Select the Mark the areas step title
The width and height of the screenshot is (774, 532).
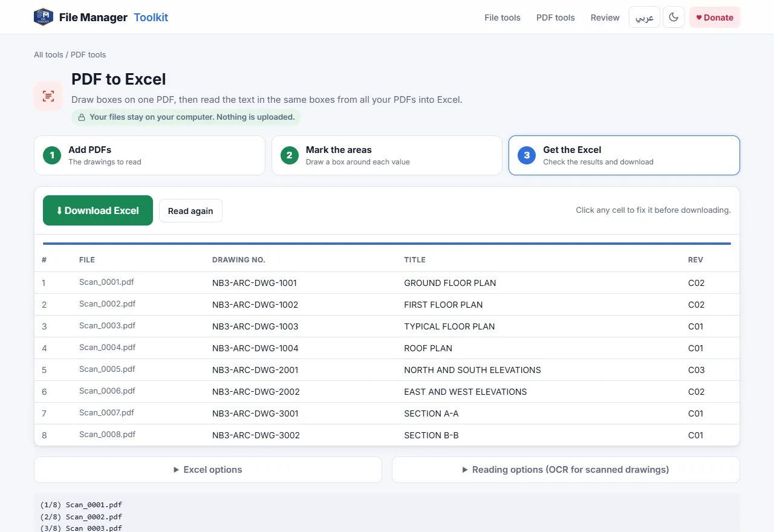click(x=339, y=150)
